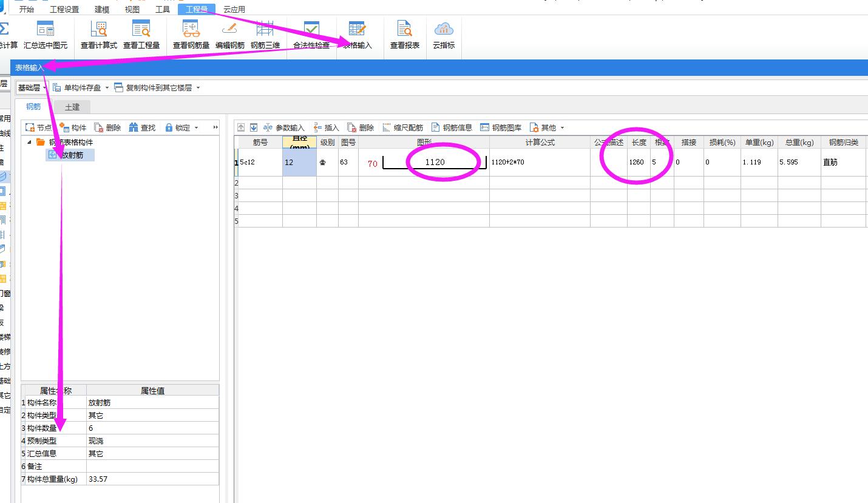Click the 图号 cell showing 63
The height and width of the screenshot is (503, 868).
[348, 162]
